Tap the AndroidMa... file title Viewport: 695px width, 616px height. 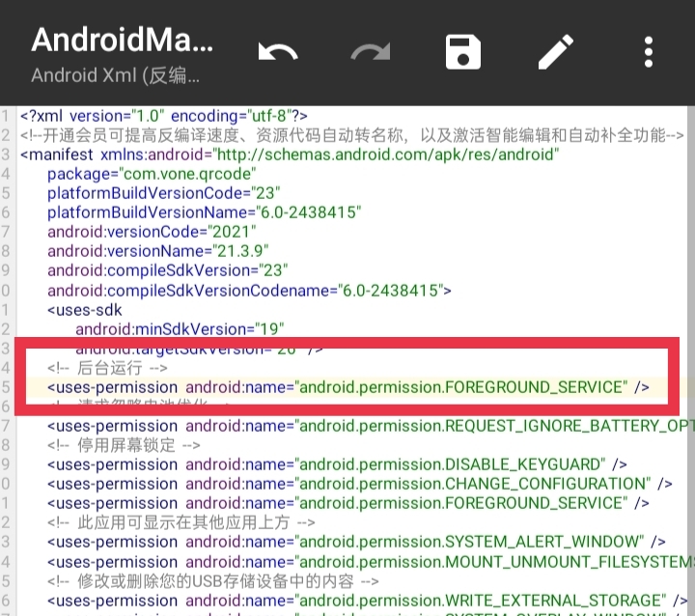[123, 40]
